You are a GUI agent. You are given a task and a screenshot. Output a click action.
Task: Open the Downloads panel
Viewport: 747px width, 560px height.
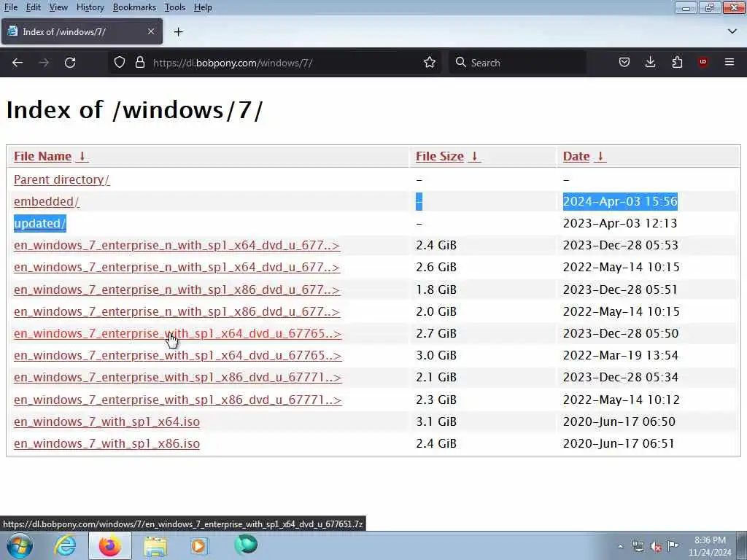click(650, 63)
